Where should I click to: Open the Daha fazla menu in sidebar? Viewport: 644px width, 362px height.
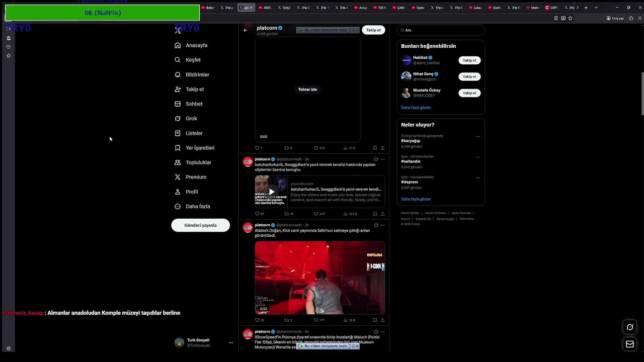192,206
